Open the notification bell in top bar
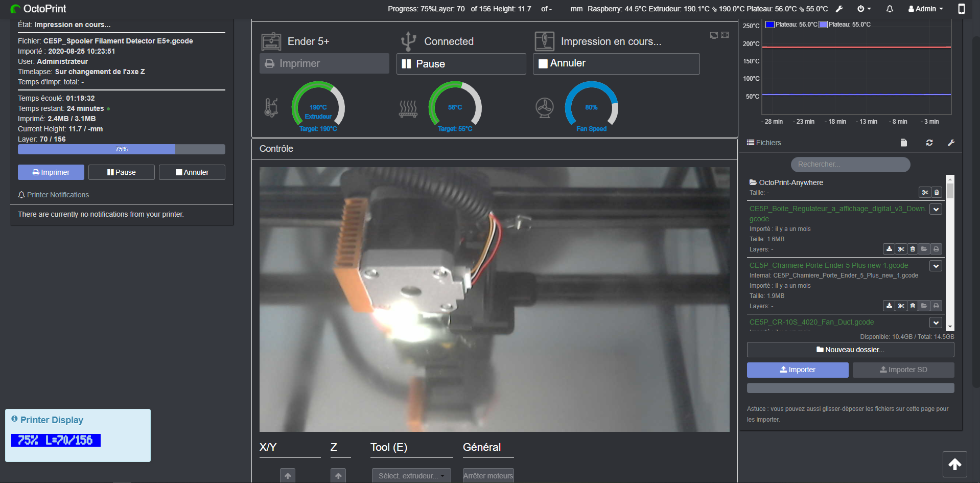 click(x=890, y=9)
